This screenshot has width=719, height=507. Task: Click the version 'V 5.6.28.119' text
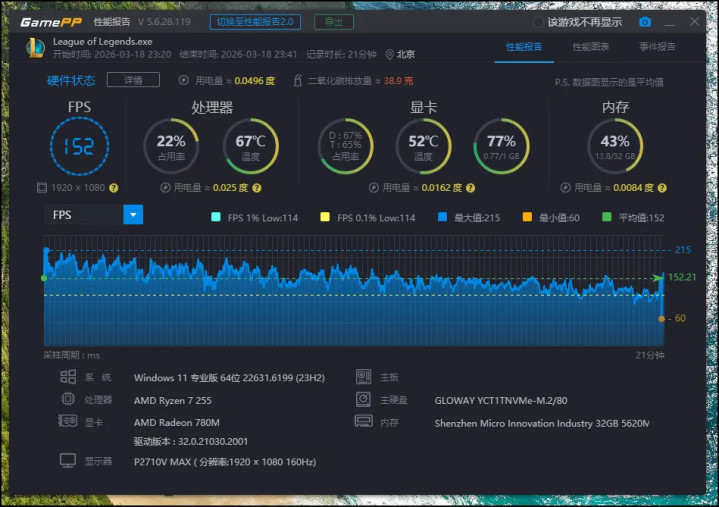pyautogui.click(x=164, y=22)
